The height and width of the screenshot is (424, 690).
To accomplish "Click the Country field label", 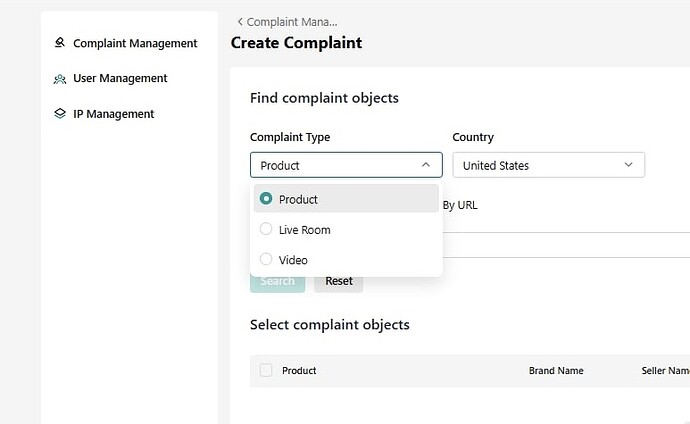I will coord(473,137).
